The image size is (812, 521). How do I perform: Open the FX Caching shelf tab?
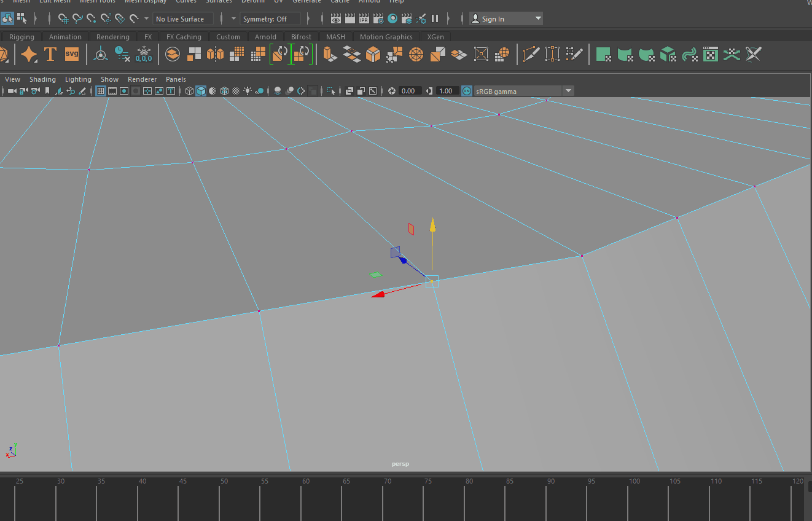pos(184,37)
